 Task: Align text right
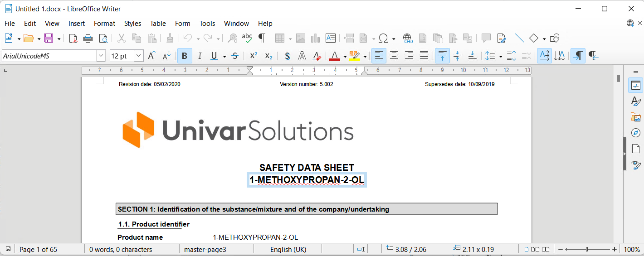tap(409, 56)
